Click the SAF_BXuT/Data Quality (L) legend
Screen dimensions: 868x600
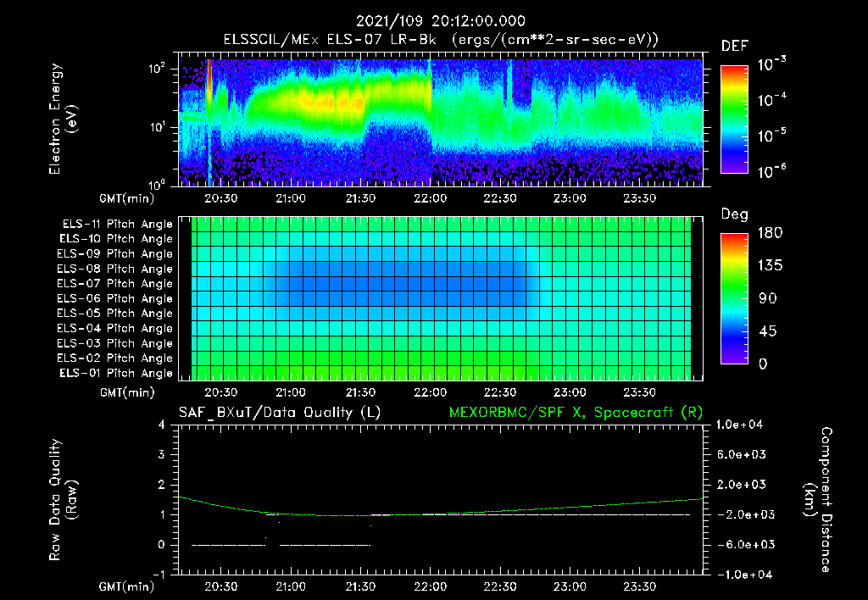tap(280, 413)
